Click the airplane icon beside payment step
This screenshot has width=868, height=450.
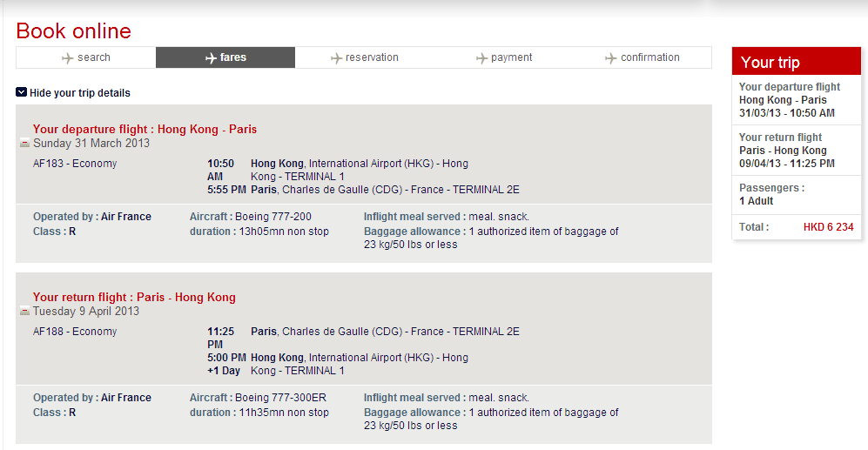point(481,58)
